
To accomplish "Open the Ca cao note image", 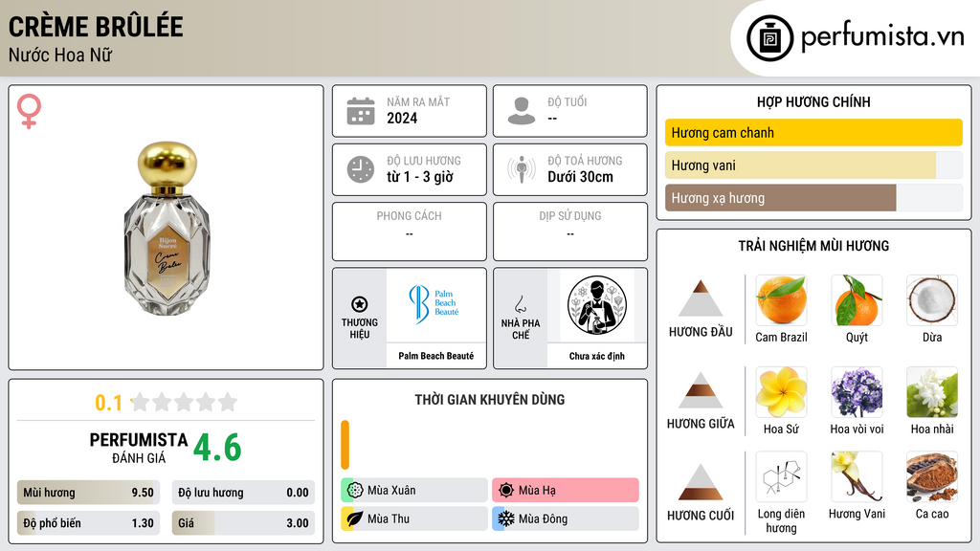I will point(932,476).
